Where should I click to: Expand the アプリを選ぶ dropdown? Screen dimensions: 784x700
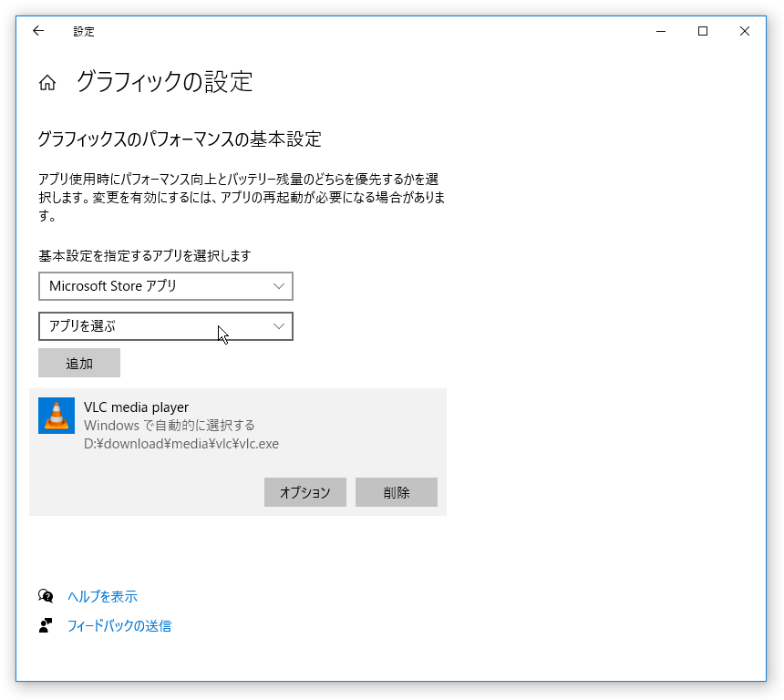tap(166, 326)
